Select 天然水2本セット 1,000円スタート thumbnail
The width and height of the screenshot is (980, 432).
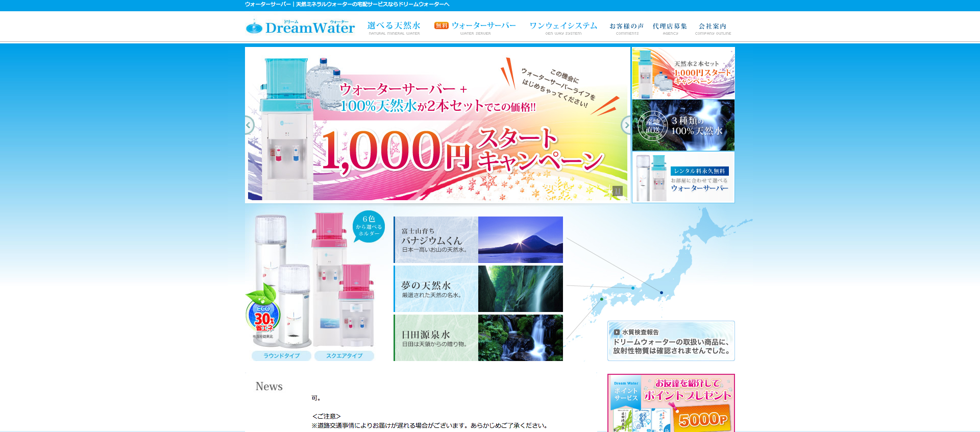click(x=683, y=73)
